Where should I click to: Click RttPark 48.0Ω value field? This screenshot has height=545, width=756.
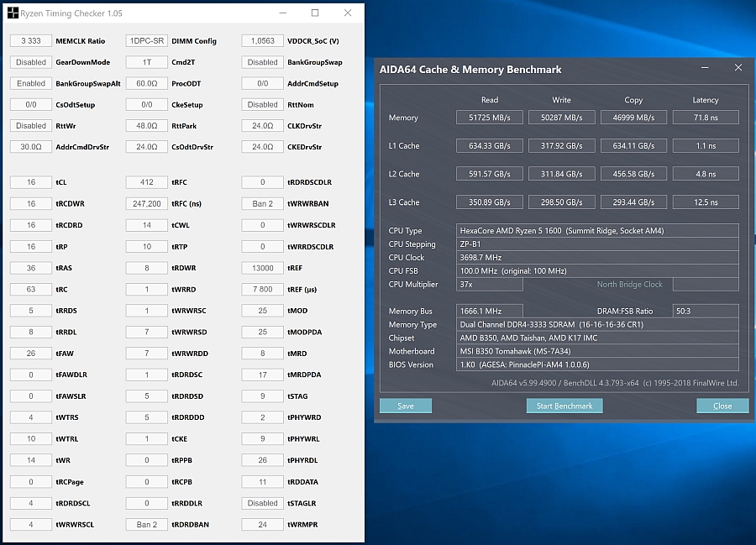pyautogui.click(x=146, y=126)
